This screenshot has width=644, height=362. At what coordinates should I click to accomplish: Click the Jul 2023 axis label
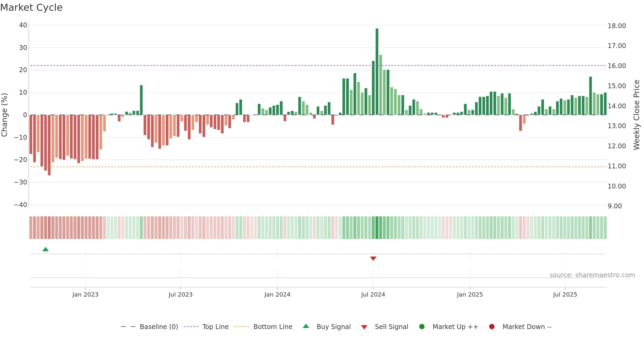tap(181, 295)
